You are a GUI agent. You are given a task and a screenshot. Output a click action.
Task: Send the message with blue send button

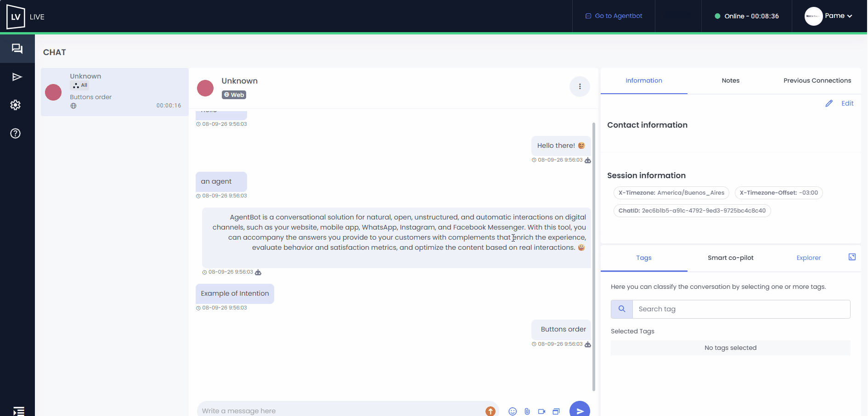pyautogui.click(x=580, y=410)
